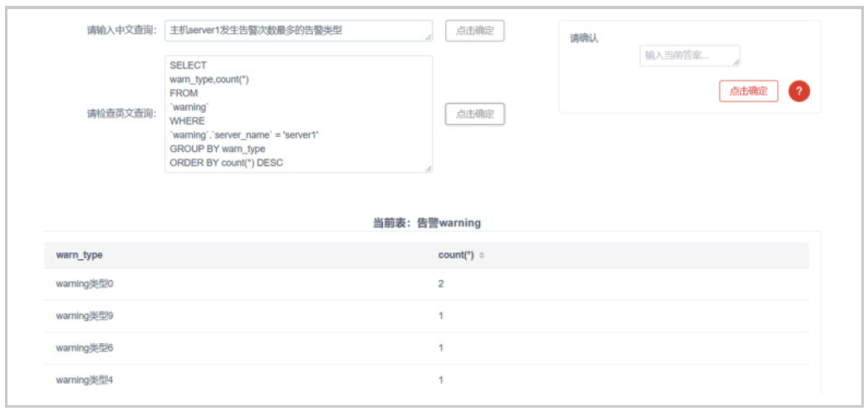Click the count(*) column header
Viewport: 868px width, 411px height.
tap(456, 255)
